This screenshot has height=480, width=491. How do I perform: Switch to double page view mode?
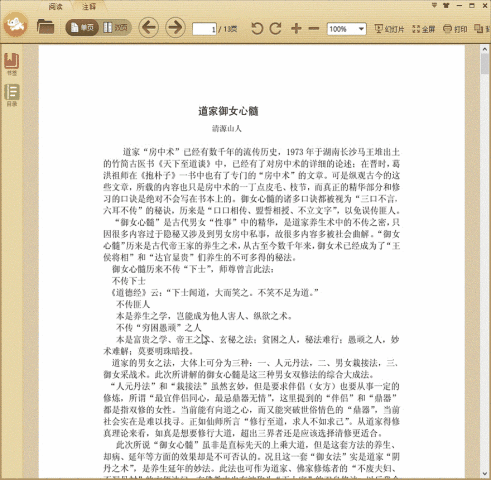[x=115, y=27]
